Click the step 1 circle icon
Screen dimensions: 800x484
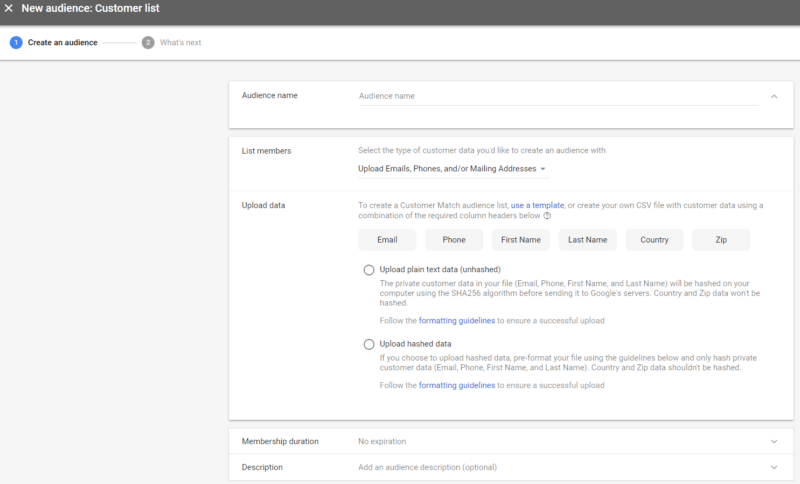pos(16,43)
